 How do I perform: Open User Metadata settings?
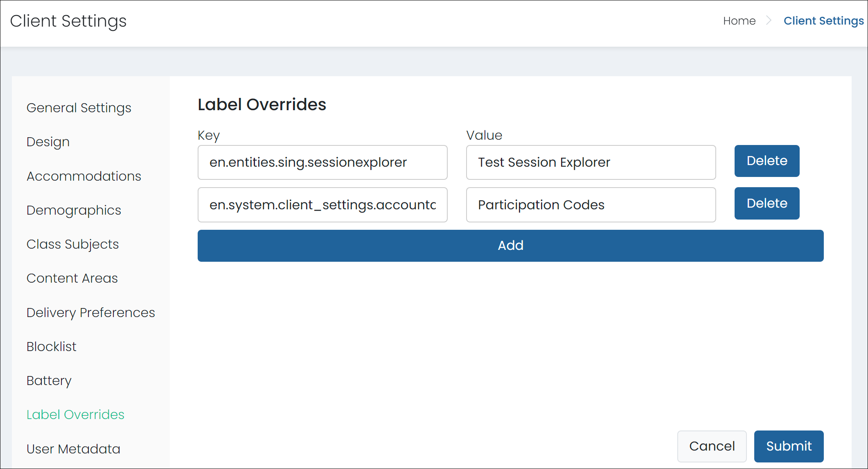[x=73, y=449]
